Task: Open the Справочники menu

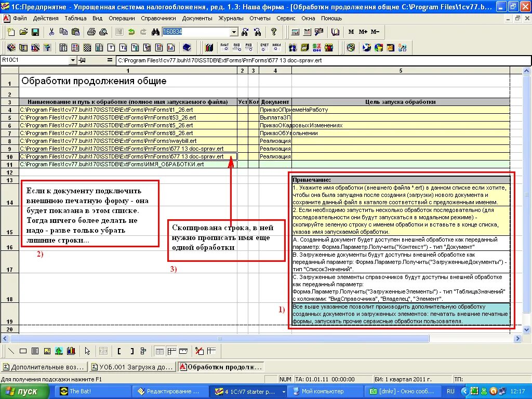Action: [x=158, y=18]
